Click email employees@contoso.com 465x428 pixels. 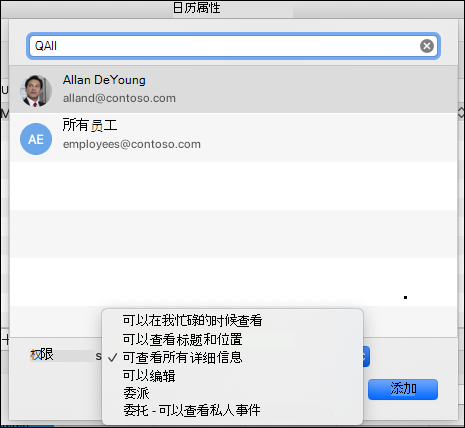tap(132, 144)
